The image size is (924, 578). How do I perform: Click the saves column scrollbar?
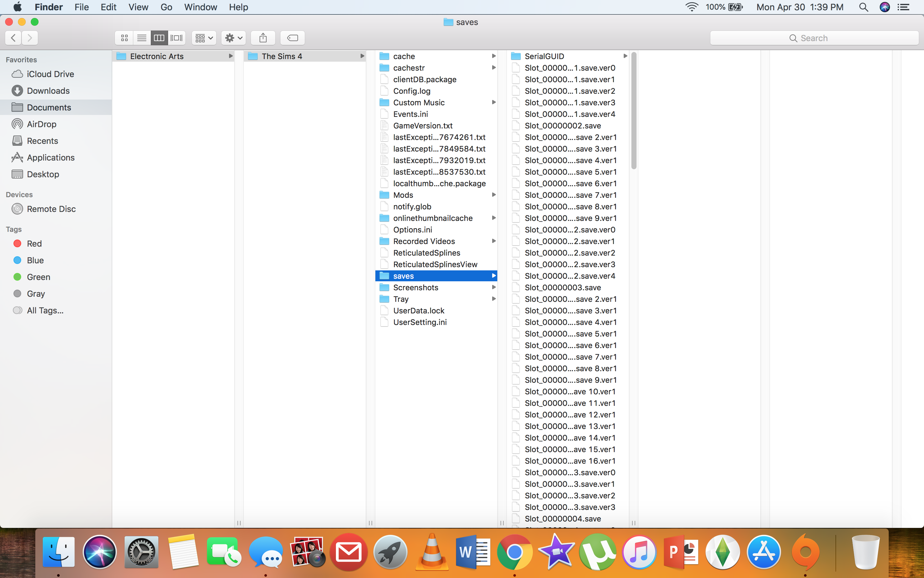pyautogui.click(x=634, y=111)
